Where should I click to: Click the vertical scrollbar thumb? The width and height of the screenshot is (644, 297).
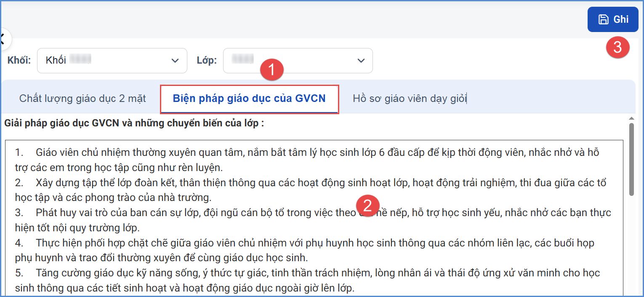click(x=631, y=159)
